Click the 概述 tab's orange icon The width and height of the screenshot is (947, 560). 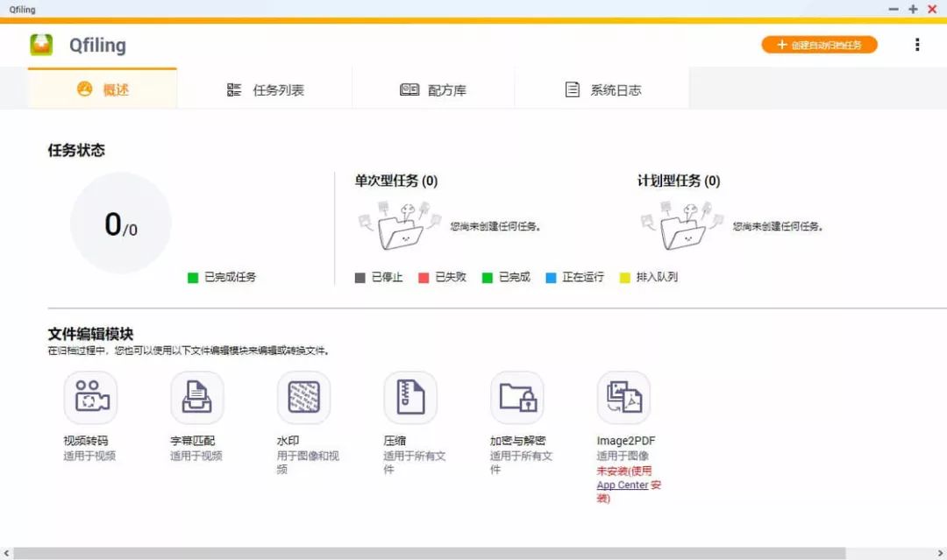(x=84, y=89)
